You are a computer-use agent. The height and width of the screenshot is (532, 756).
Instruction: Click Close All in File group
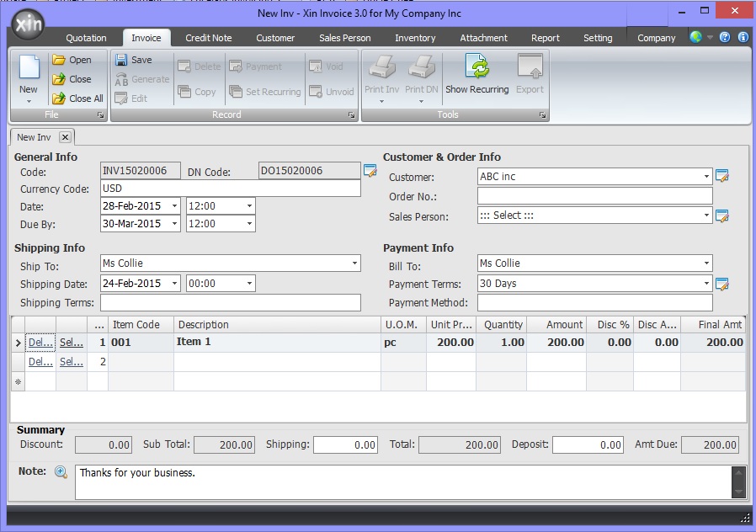[78, 98]
